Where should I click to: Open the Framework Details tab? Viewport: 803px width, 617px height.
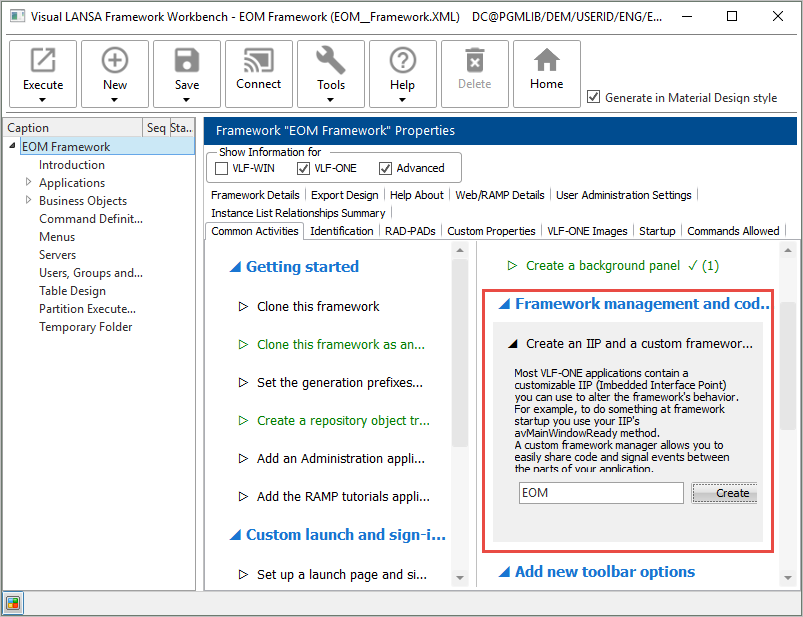point(255,195)
